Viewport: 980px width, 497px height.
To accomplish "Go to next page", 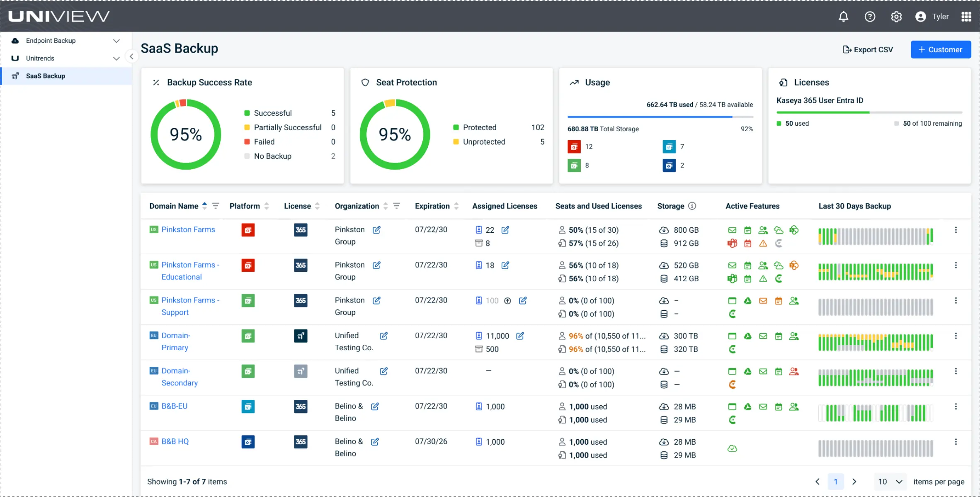I will pyautogui.click(x=854, y=482).
